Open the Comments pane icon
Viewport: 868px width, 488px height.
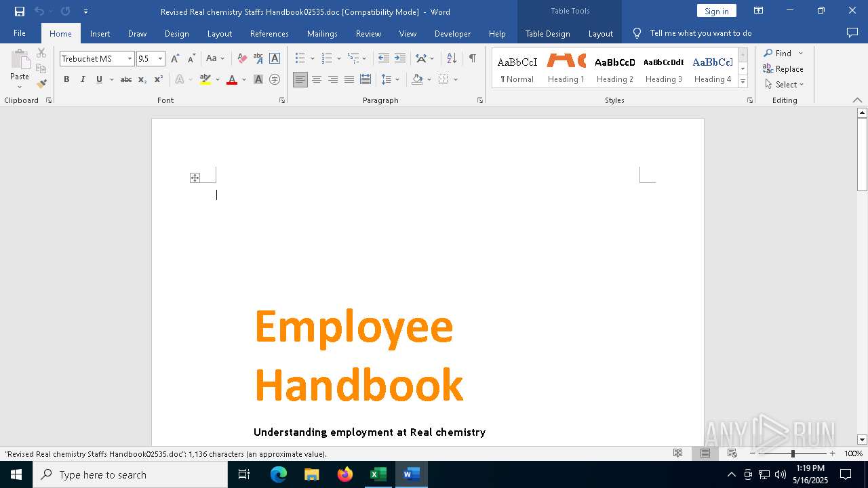coord(852,33)
